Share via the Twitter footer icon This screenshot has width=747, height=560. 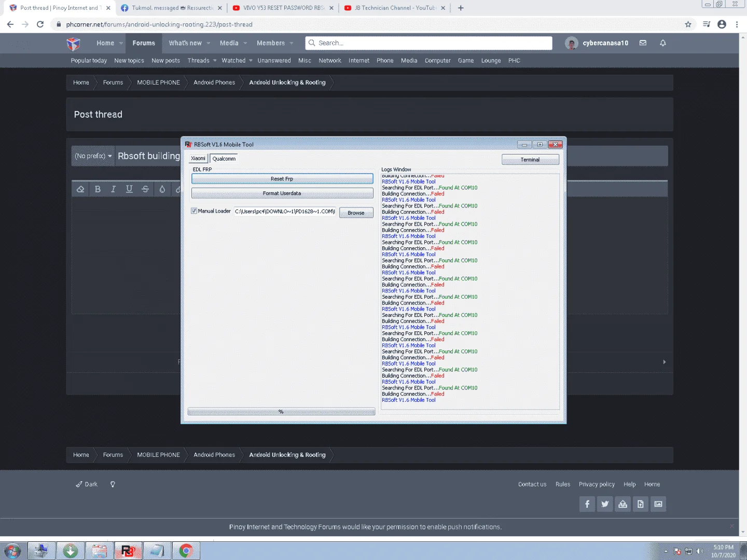[x=605, y=504]
